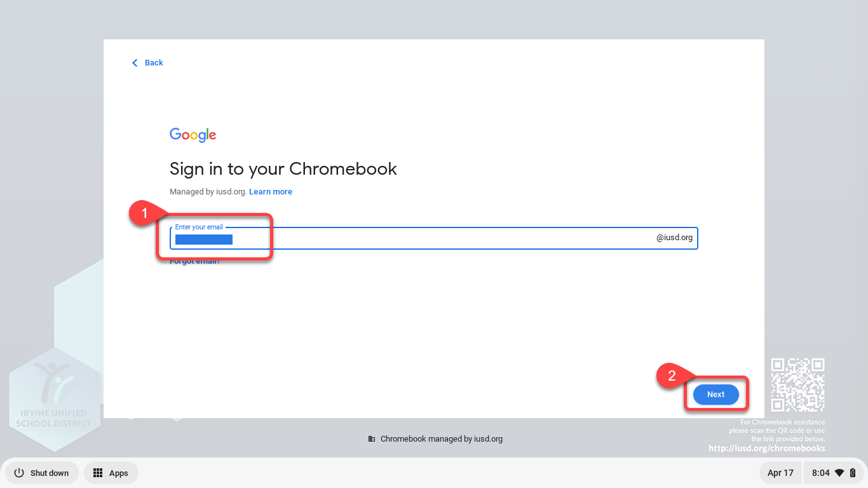Click the Apps grid icon
Image resolution: width=868 pixels, height=488 pixels.
coord(98,473)
